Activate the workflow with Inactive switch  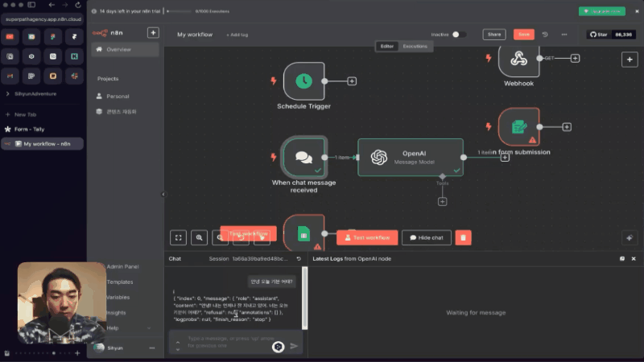459,35
